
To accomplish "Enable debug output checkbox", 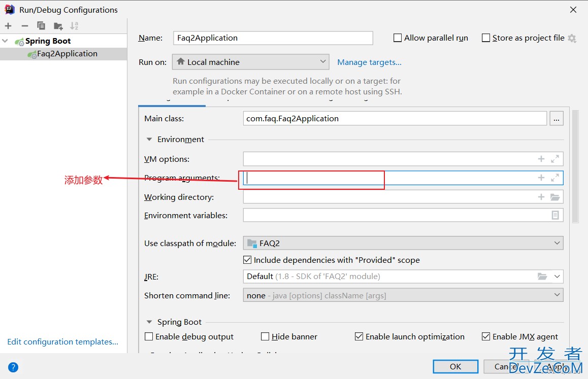I will point(149,337).
